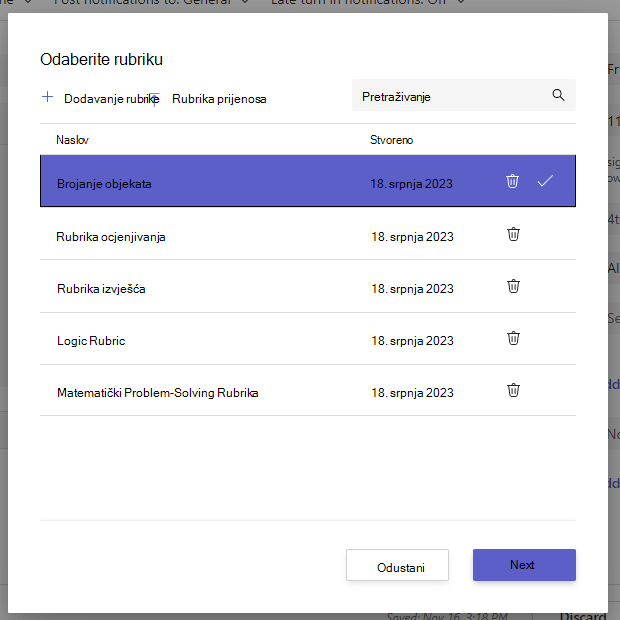Click the date of Rubrika ocjenjivanja row
This screenshot has width=620, height=620.
pyautogui.click(x=412, y=236)
